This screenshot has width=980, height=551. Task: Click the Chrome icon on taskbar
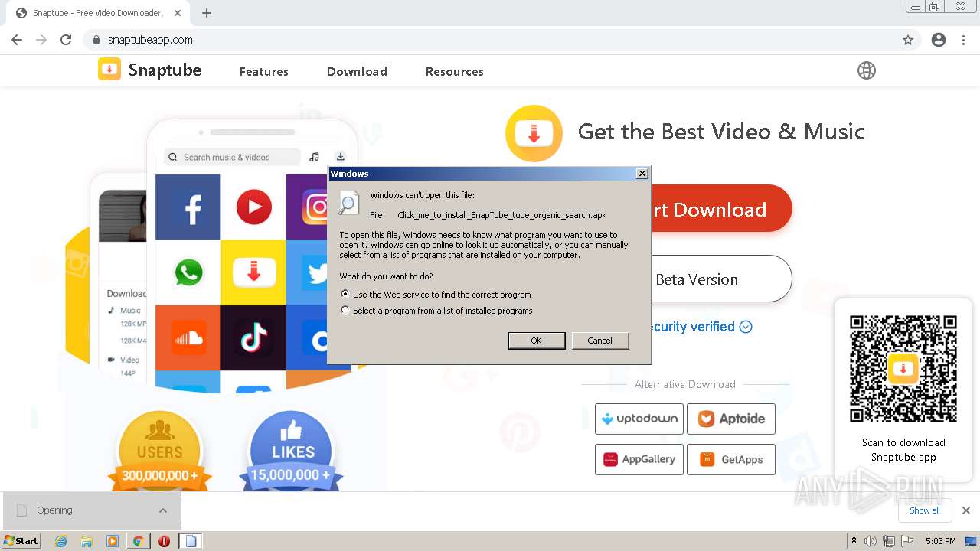pyautogui.click(x=138, y=541)
